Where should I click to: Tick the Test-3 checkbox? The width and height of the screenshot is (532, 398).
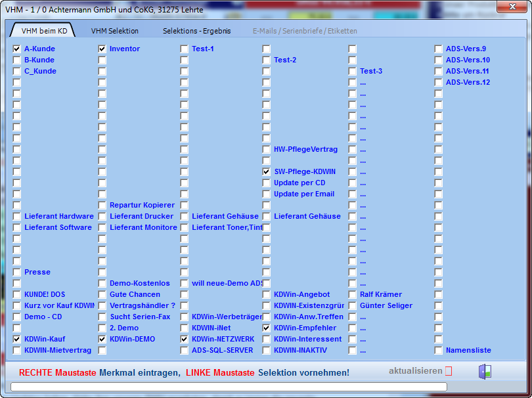tap(353, 71)
